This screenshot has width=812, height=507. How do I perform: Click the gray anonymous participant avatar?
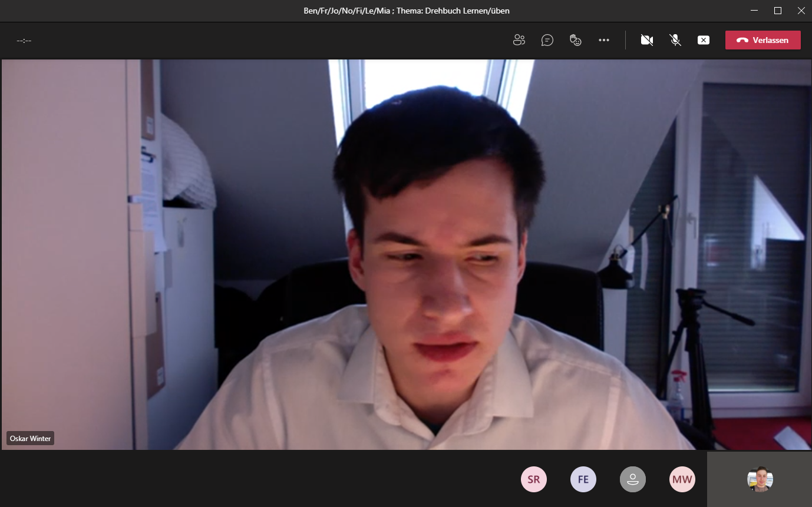633,479
